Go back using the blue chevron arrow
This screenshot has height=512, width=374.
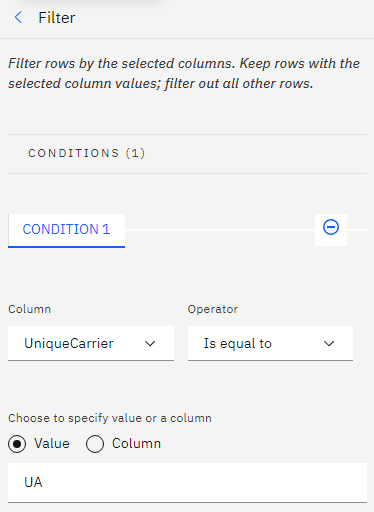pos(19,17)
